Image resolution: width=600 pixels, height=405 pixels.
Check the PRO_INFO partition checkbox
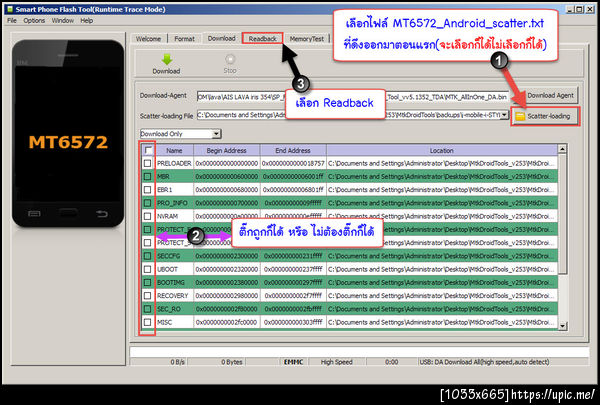[x=147, y=203]
